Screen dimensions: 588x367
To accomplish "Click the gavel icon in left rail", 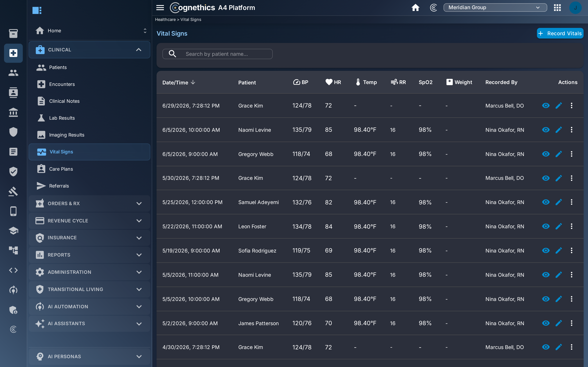I will [x=13, y=191].
